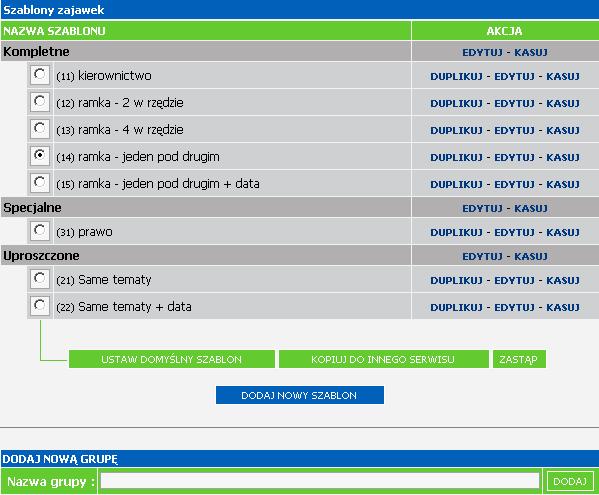This screenshot has width=599, height=495.
Task: Click KASUJ in the kierownictwo row
Action: (563, 76)
